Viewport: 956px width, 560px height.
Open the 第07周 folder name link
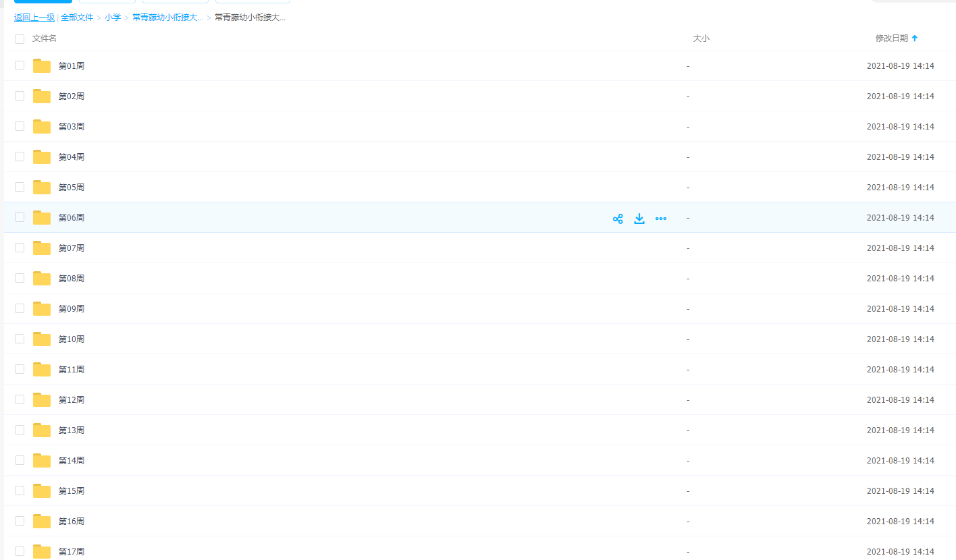click(72, 248)
